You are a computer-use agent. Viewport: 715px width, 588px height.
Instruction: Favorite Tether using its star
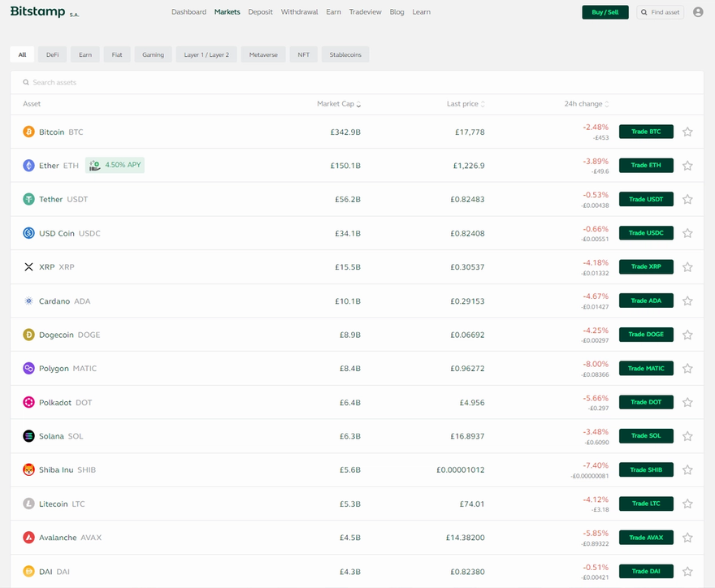687,199
